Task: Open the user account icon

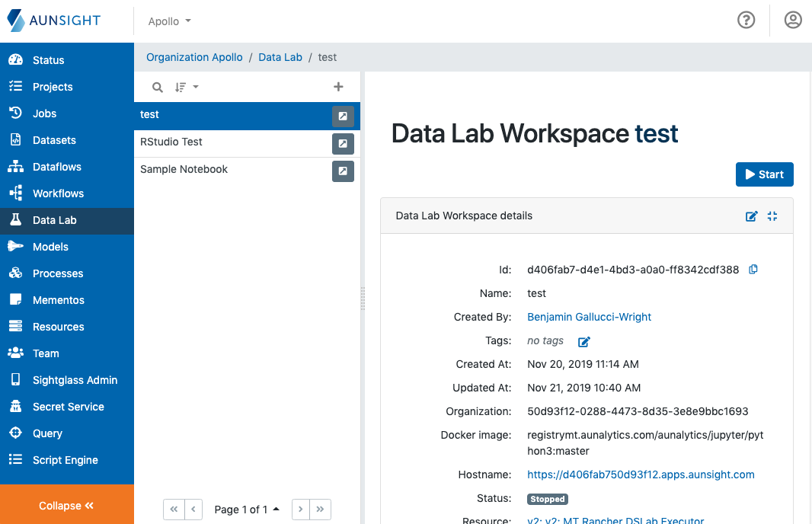Action: [x=793, y=21]
